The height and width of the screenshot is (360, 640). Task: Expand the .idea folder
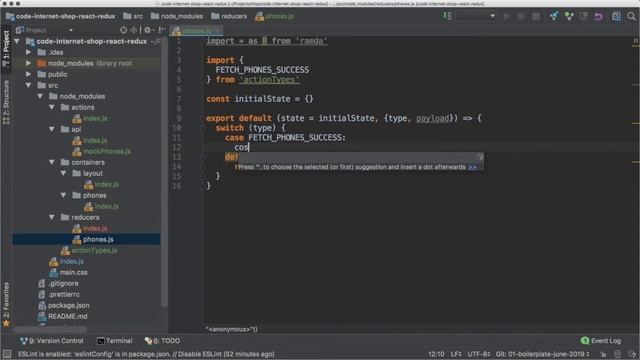29,52
